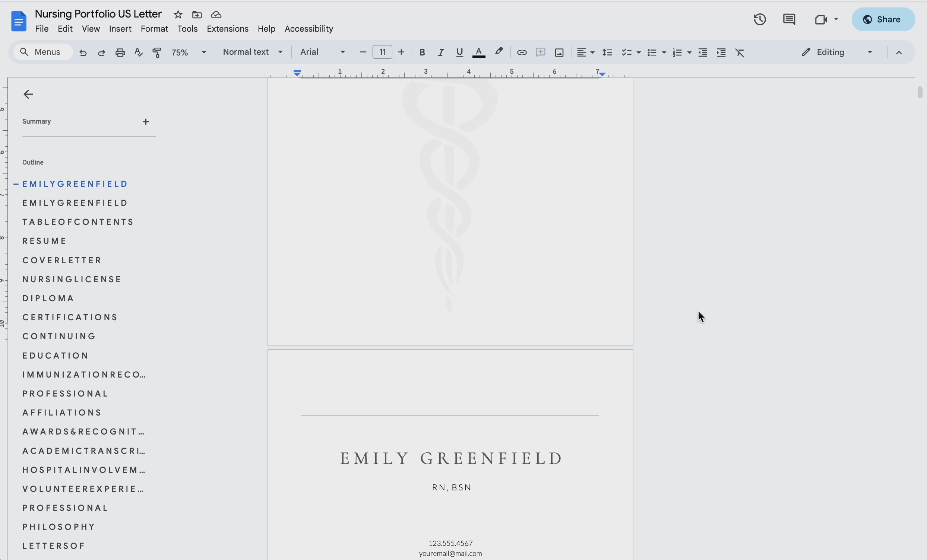The image size is (927, 560).
Task: Open the Normal text style dropdown
Action: click(x=253, y=52)
